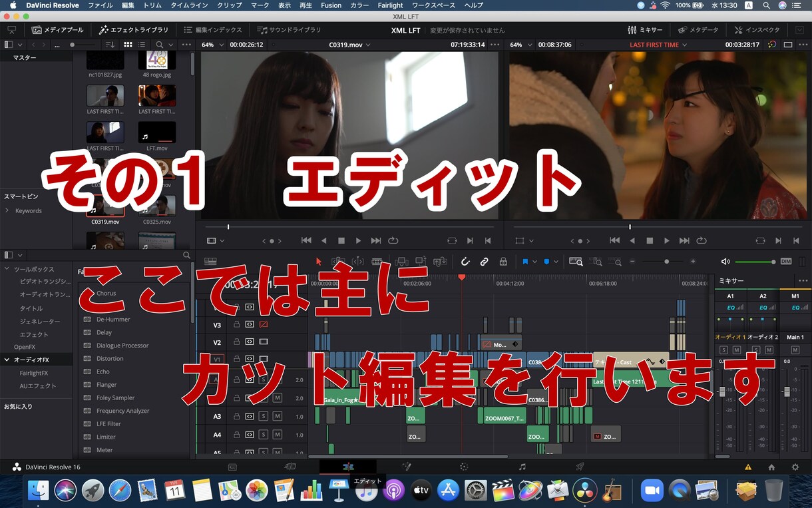Collapse the オーディオFX category

pos(7,360)
